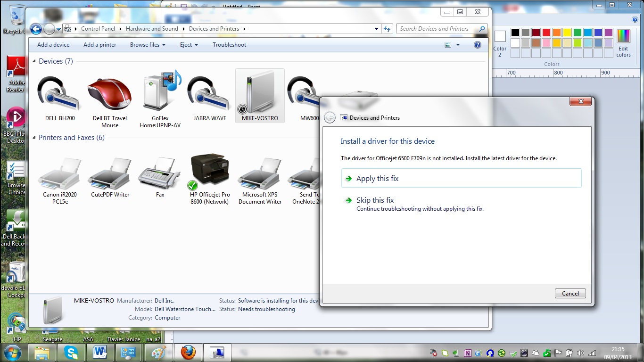Pick the yellow color swatch in Paint
The image size is (644, 362).
click(567, 33)
